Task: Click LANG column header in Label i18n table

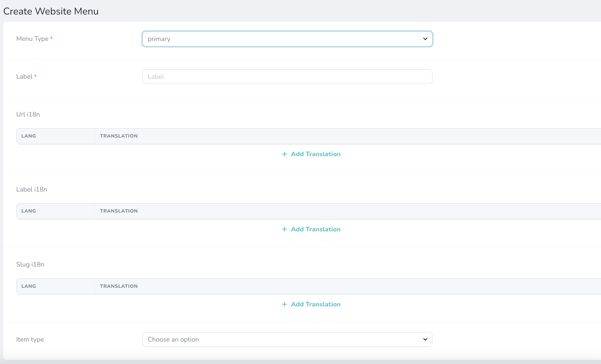Action: point(29,211)
